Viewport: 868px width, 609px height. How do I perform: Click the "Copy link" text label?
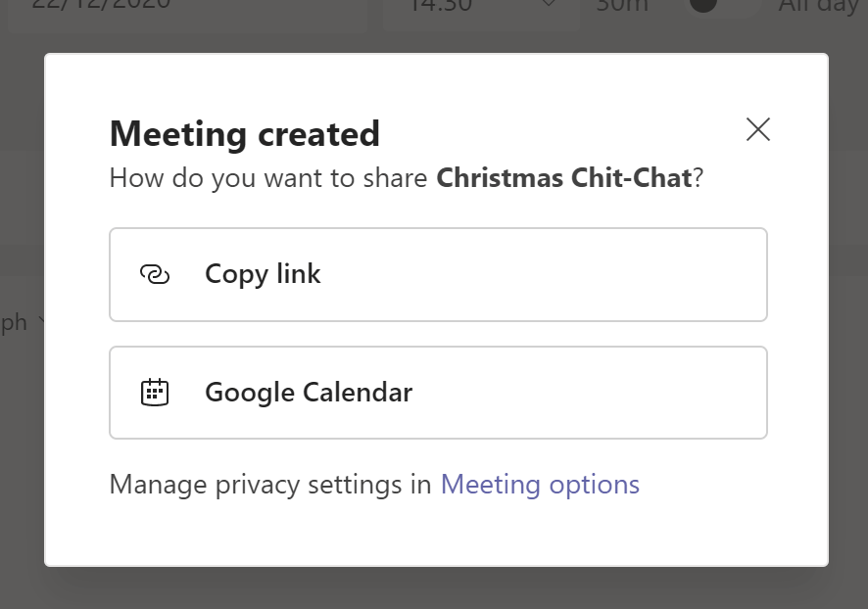[x=263, y=275]
